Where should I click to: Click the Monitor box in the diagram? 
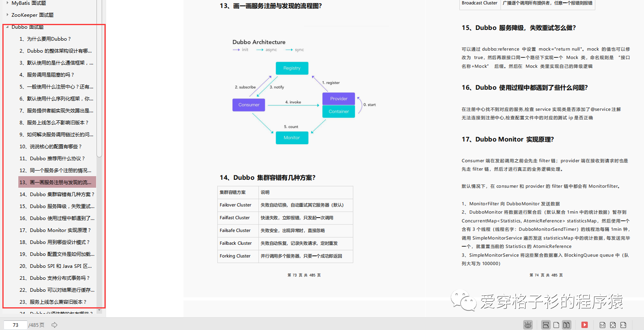292,137
